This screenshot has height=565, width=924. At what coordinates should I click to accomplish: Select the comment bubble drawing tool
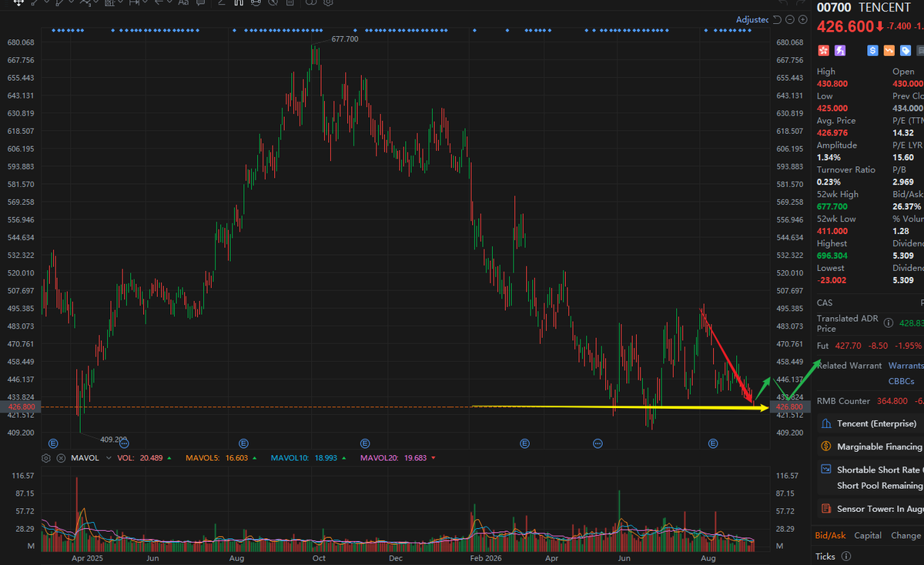[x=200, y=2]
